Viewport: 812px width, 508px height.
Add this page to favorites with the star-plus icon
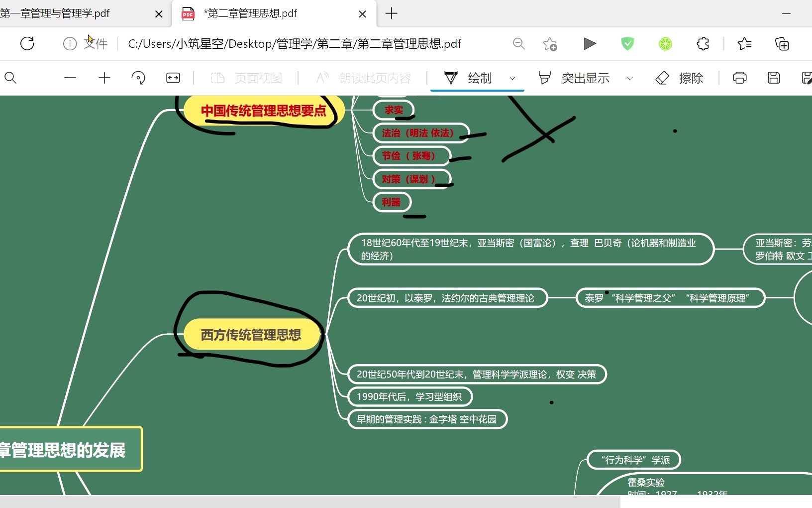point(550,44)
